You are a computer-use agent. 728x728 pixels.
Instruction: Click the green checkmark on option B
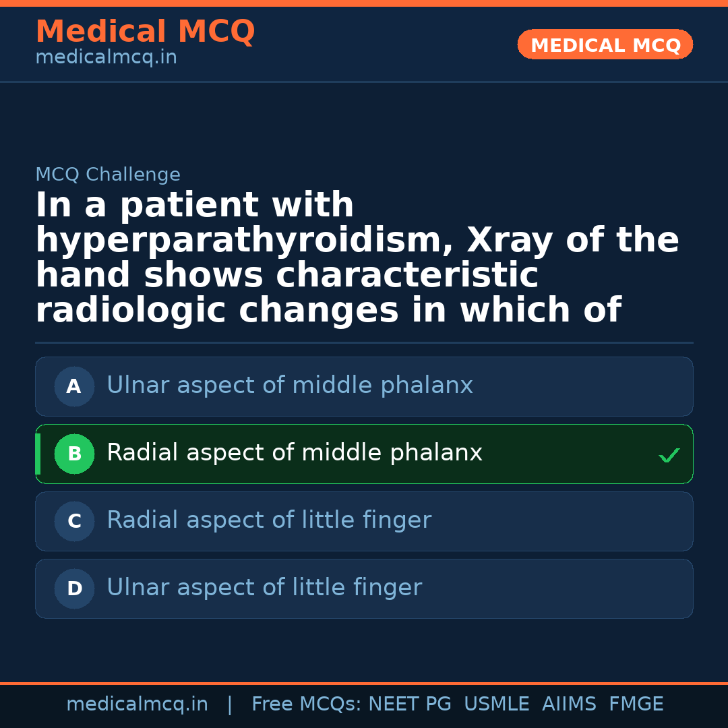point(669,456)
